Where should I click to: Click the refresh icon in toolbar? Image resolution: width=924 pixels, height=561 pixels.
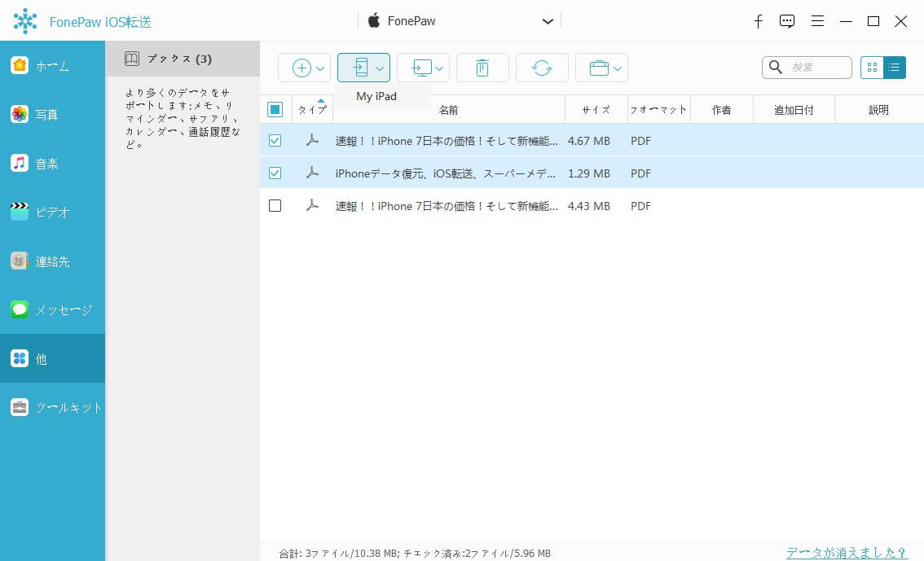pyautogui.click(x=542, y=68)
